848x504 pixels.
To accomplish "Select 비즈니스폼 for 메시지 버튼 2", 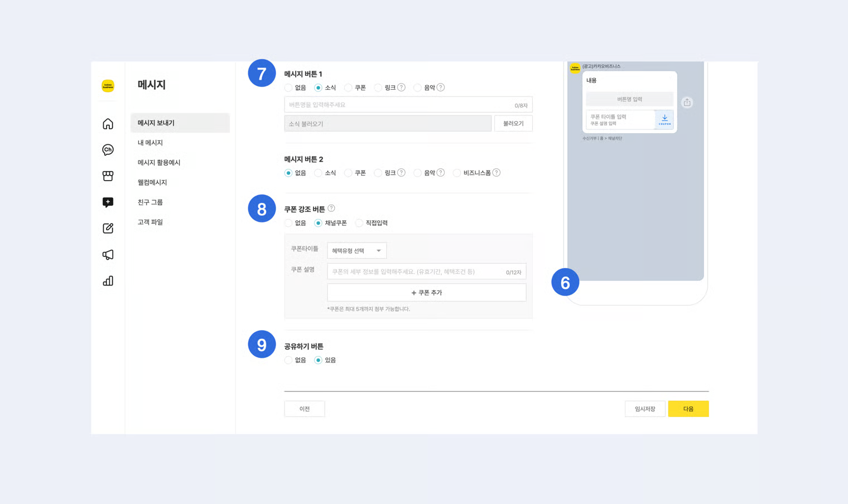I will coord(457,173).
